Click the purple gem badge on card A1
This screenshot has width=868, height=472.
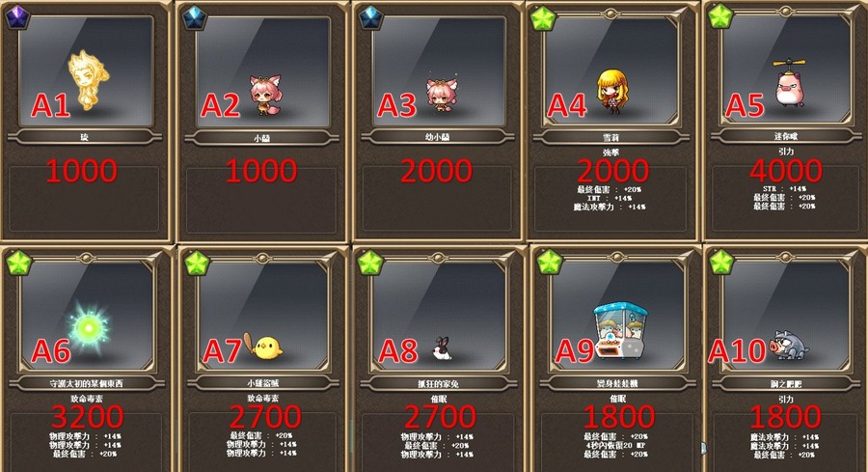pos(17,17)
